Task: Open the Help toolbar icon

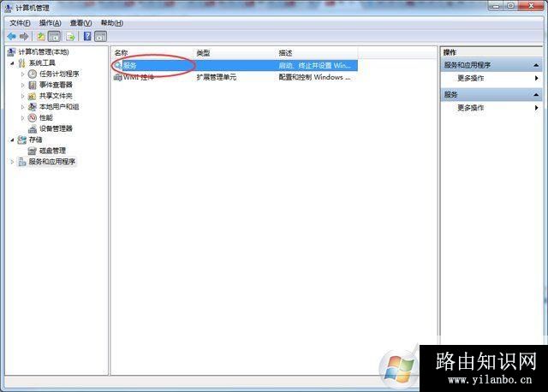Action: pos(87,36)
